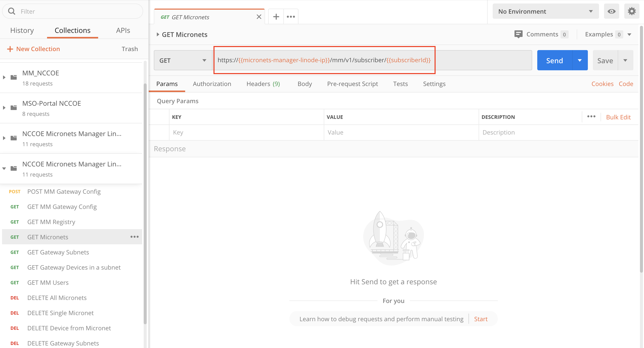644x348 pixels.
Task: Click the query param Description field
Action: pyautogui.click(x=558, y=132)
